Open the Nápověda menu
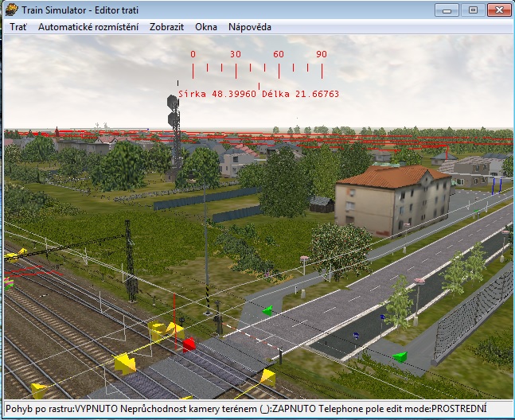This screenshot has width=515, height=420. point(250,27)
